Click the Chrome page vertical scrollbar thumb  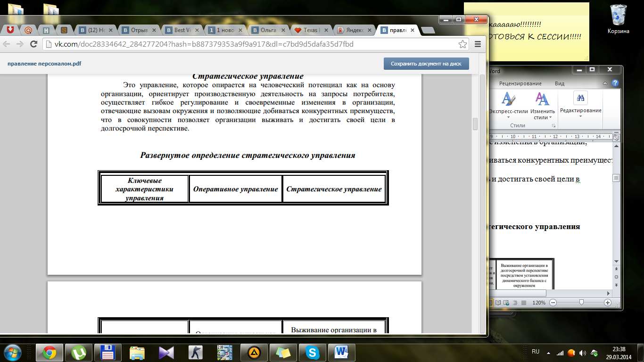(475, 124)
